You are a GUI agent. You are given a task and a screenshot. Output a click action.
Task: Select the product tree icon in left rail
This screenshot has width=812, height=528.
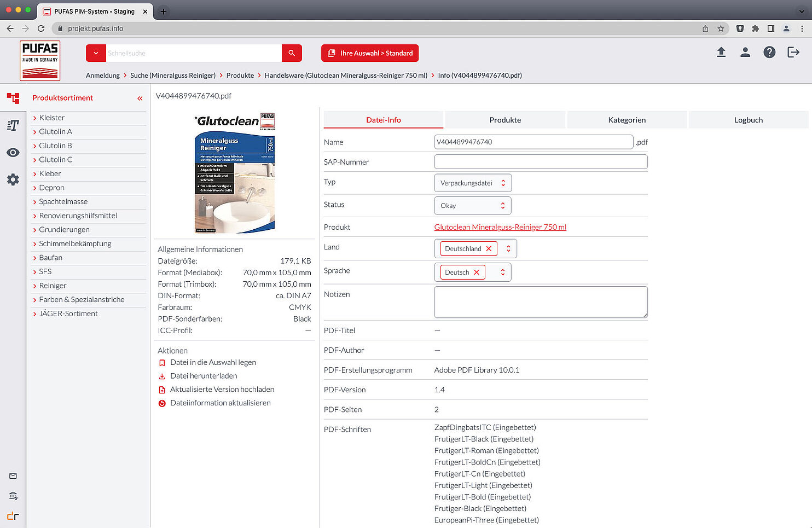click(13, 98)
